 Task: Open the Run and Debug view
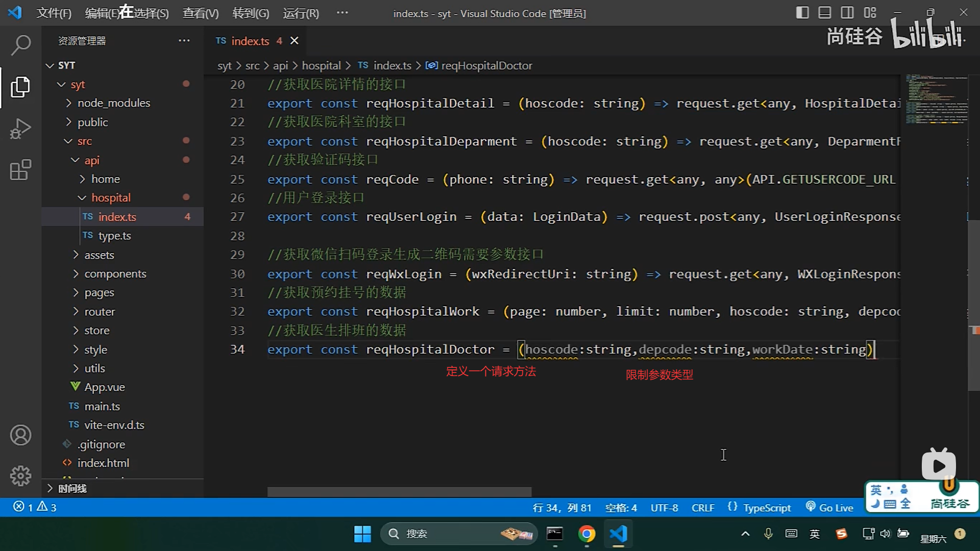[20, 129]
